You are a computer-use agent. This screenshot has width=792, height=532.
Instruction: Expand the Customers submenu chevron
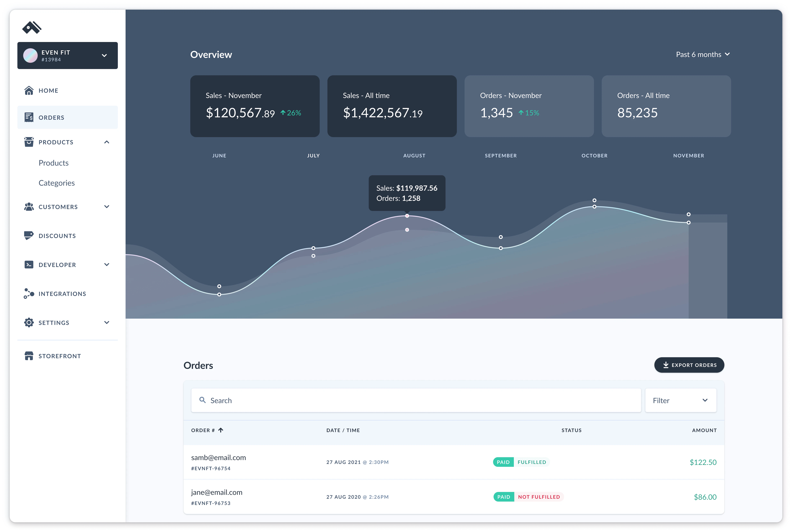tap(107, 207)
